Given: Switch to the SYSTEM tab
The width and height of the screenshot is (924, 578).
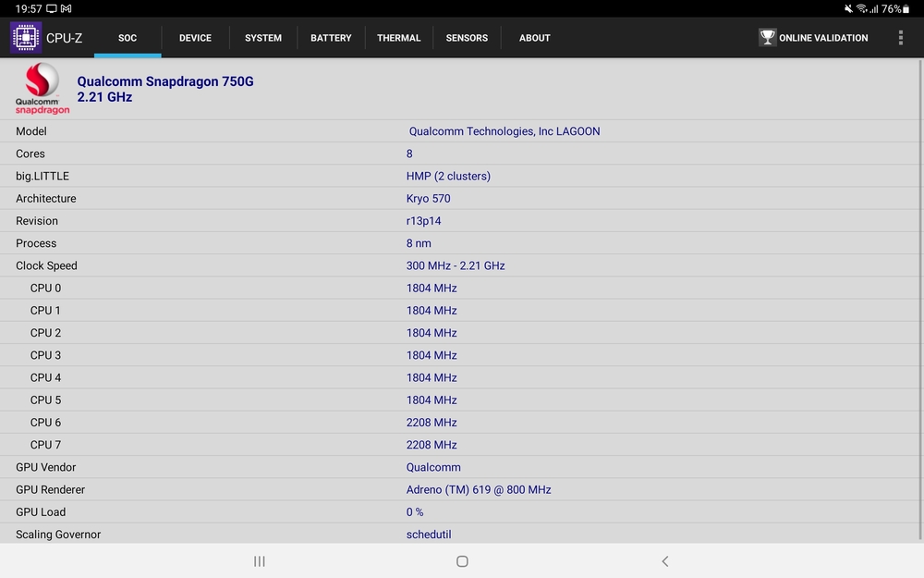Looking at the screenshot, I should click(263, 38).
